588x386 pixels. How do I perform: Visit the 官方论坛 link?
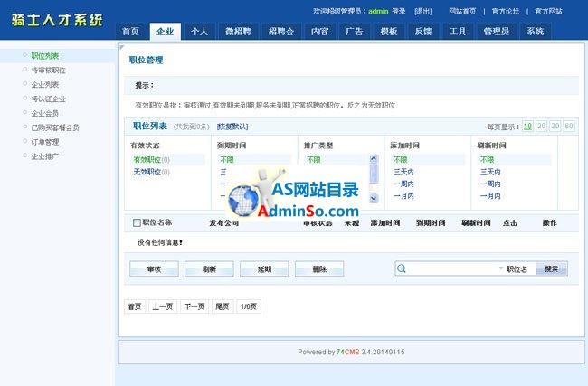[506, 11]
